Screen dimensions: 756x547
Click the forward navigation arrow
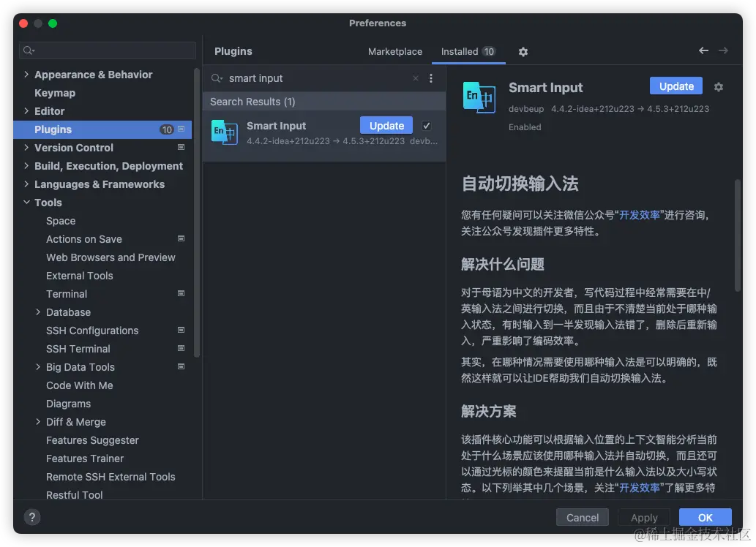pyautogui.click(x=723, y=50)
